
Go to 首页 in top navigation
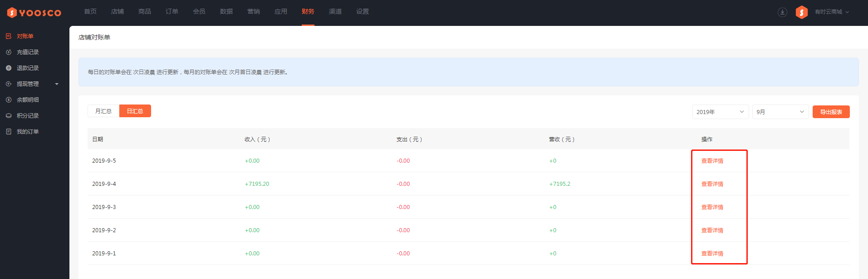click(90, 11)
